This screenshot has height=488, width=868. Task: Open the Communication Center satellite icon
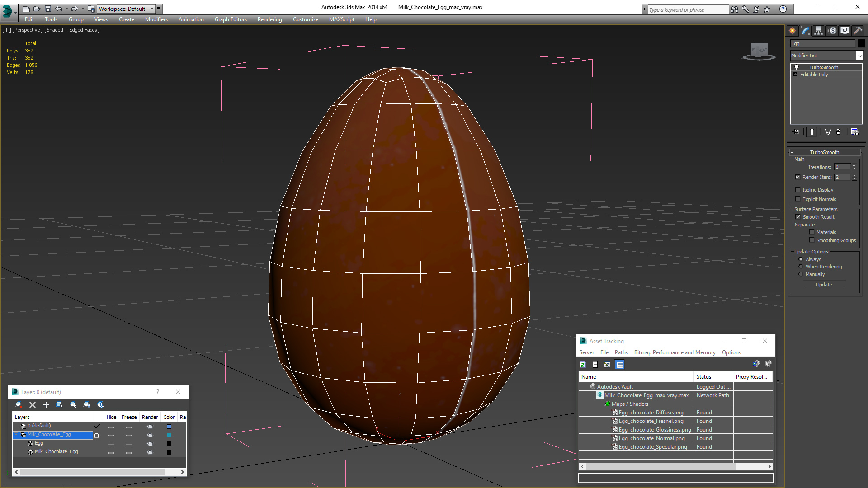point(756,9)
